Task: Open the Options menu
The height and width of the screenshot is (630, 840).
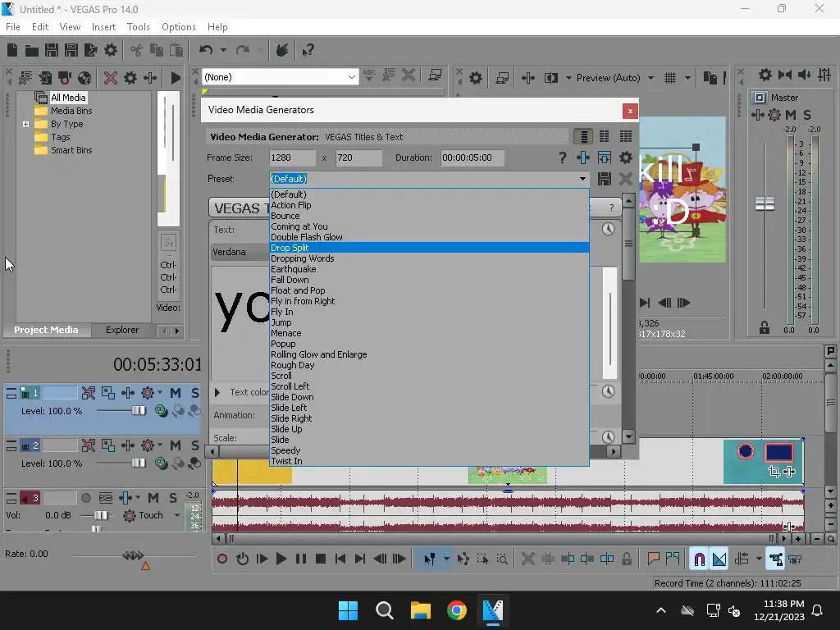Action: [x=178, y=27]
